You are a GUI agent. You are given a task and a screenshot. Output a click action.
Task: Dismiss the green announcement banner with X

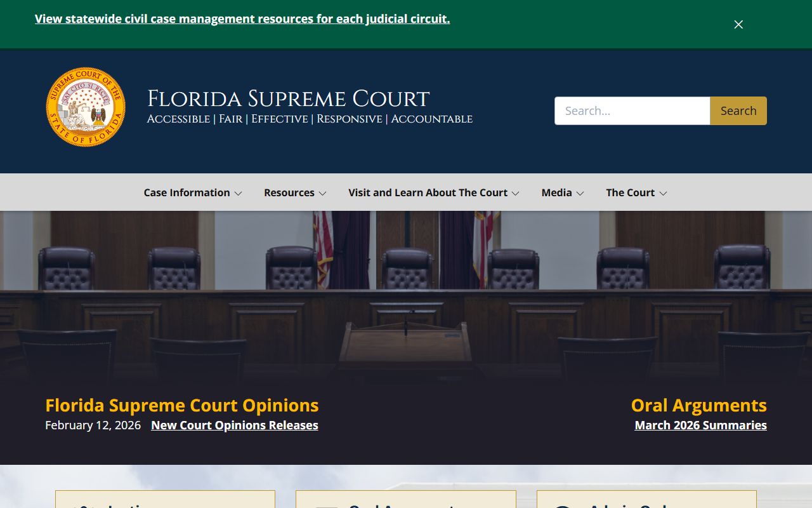pos(738,24)
